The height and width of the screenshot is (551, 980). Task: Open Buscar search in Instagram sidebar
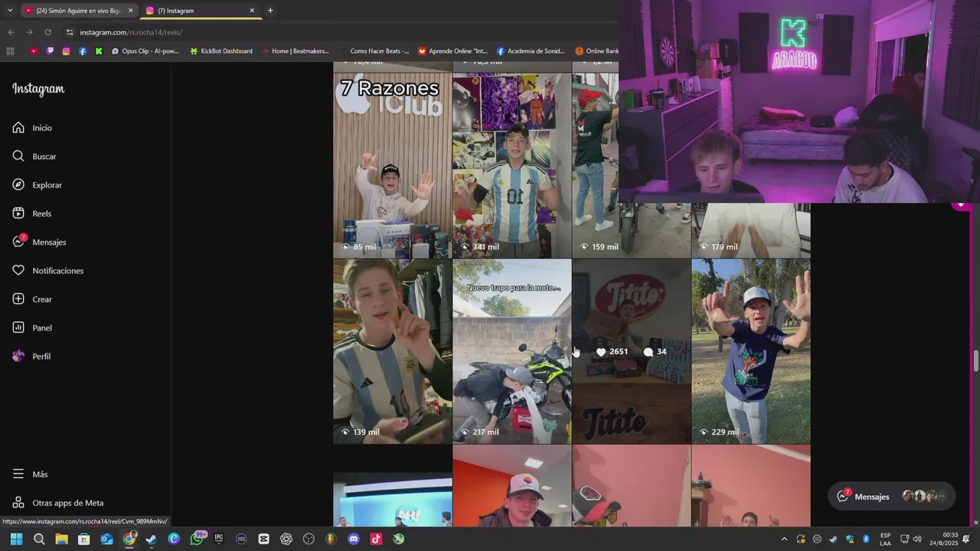[x=34, y=156]
